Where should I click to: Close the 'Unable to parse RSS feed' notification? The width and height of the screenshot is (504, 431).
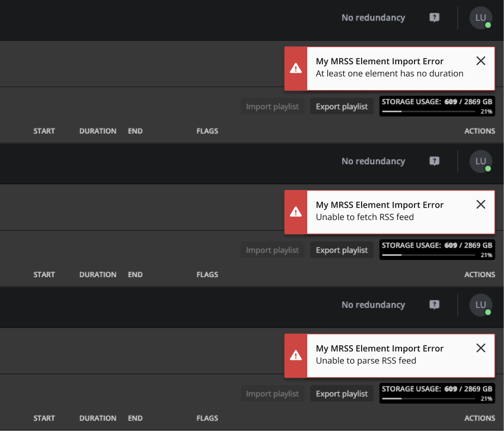click(x=481, y=348)
